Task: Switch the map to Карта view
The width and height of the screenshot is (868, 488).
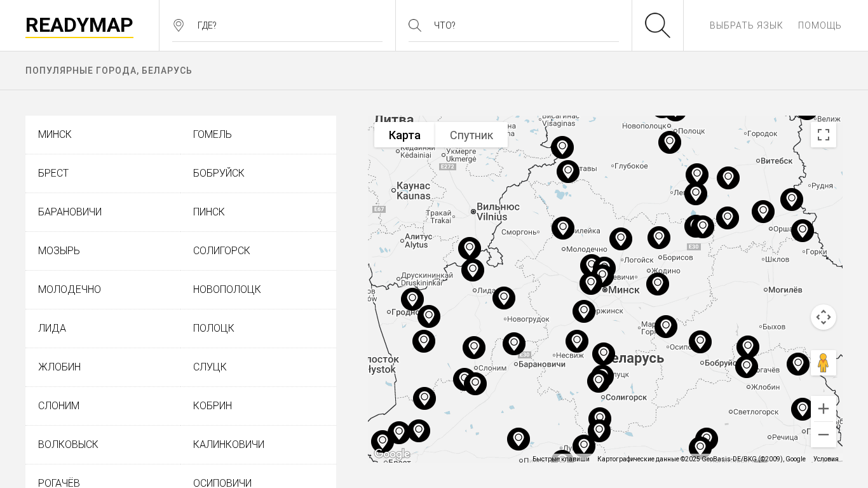Action: pyautogui.click(x=405, y=135)
